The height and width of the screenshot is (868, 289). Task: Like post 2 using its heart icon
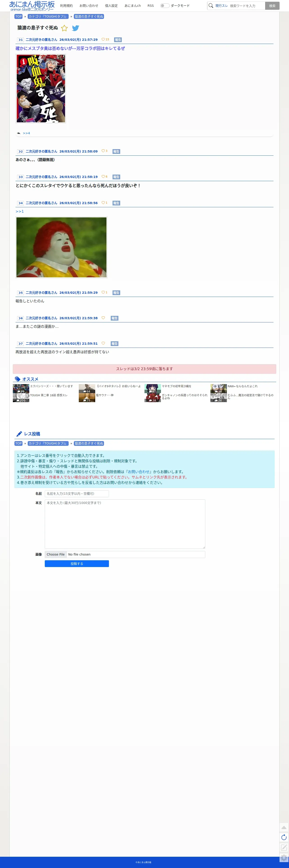click(103, 151)
